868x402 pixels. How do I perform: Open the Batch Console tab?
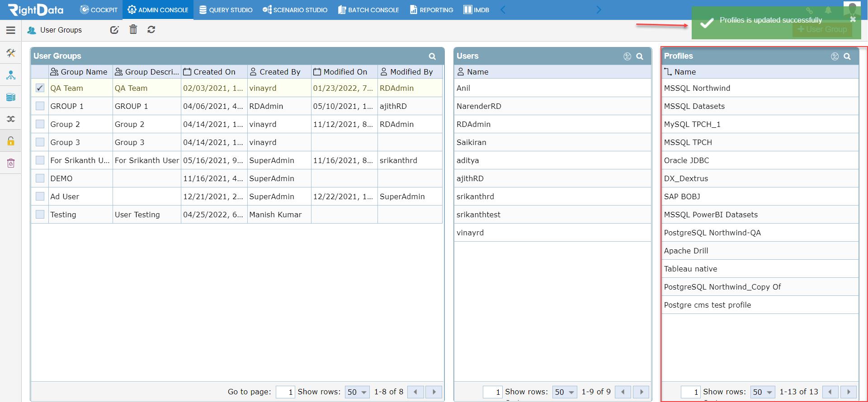[368, 10]
